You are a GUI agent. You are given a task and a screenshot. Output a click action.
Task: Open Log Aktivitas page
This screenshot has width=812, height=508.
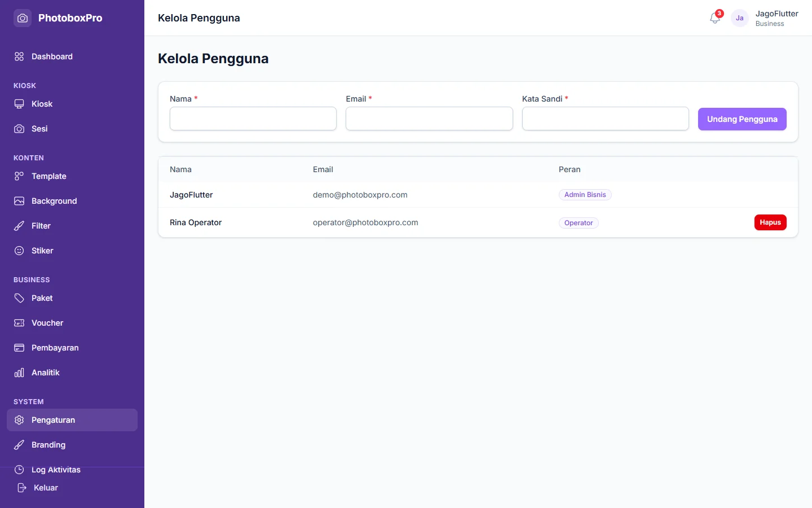click(x=72, y=470)
